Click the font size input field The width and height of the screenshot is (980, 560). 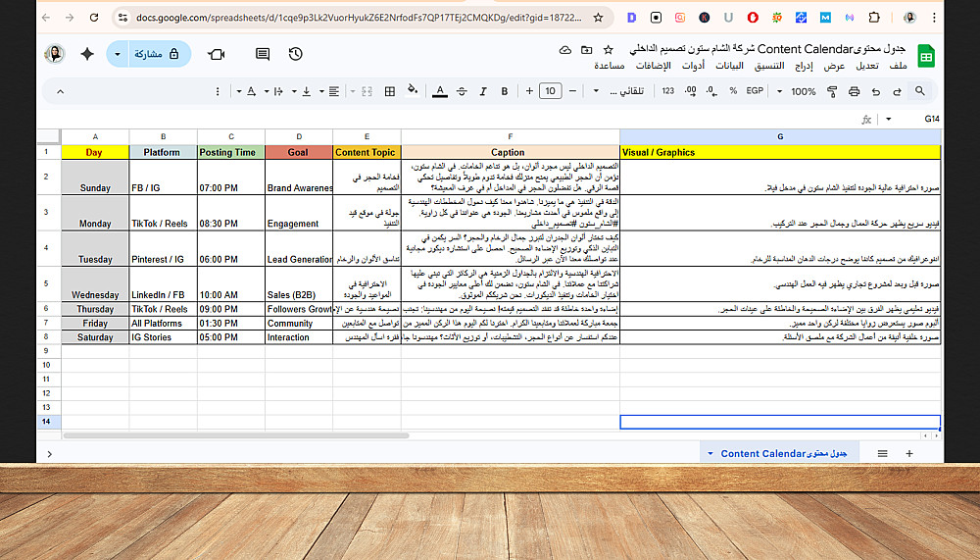pos(550,91)
